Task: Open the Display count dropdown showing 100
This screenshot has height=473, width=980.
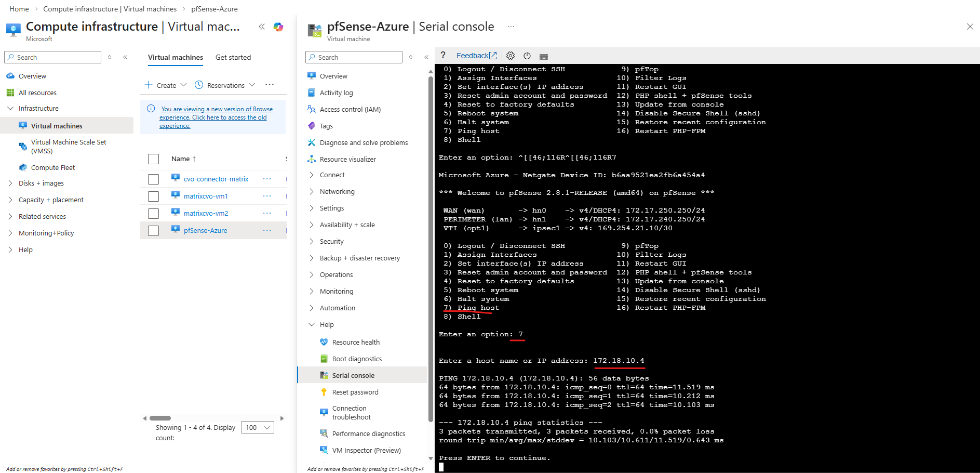Action: (x=258, y=427)
